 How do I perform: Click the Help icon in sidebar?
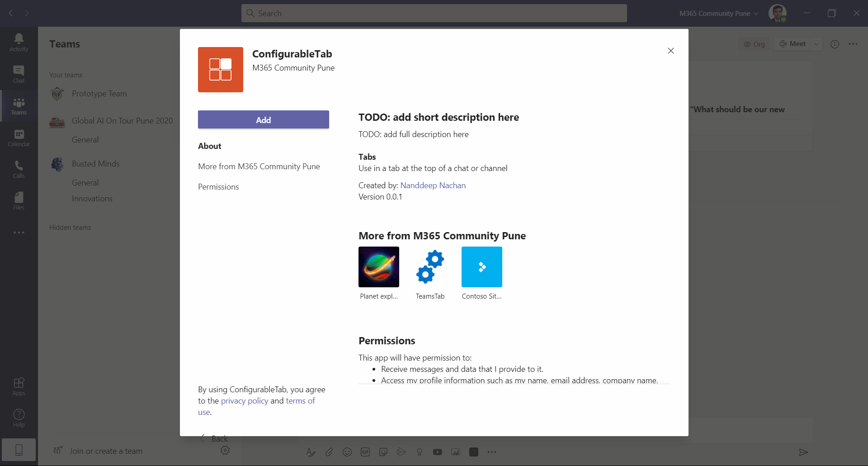point(19,418)
